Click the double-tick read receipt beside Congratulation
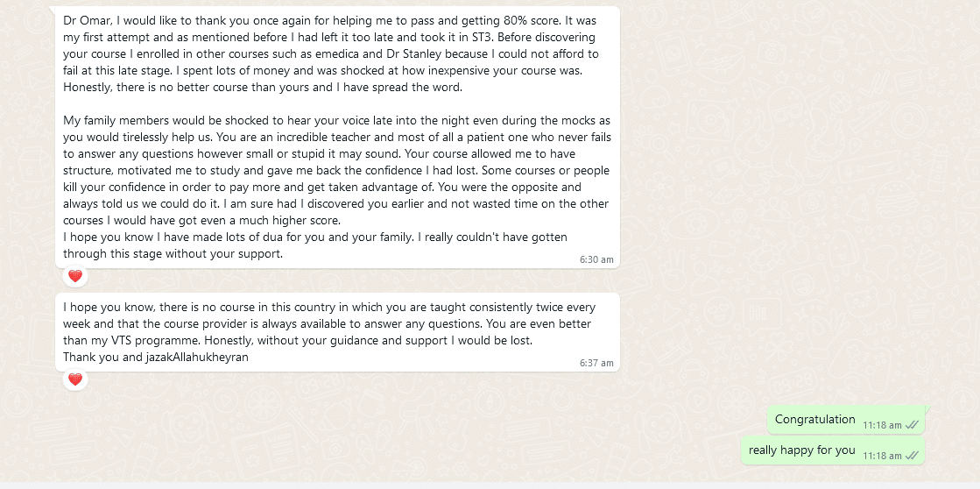The image size is (980, 489). coord(912,425)
